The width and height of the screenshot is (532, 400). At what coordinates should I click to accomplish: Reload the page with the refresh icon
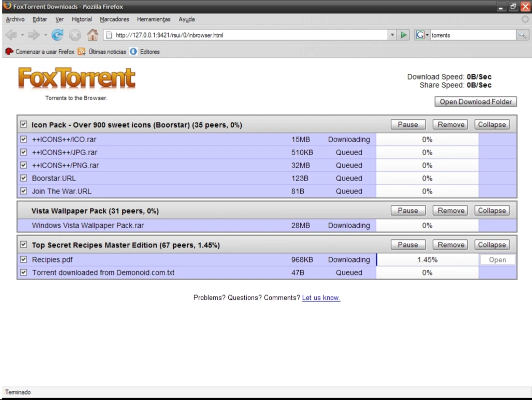coord(57,34)
